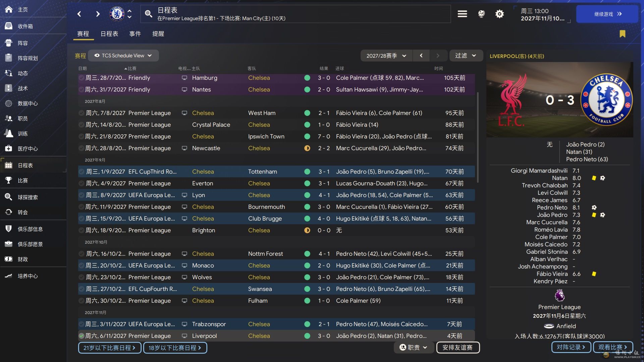Image resolution: width=644 pixels, height=362 pixels.
Task: Open the 动态 dynamics icon
Action: pos(9,73)
